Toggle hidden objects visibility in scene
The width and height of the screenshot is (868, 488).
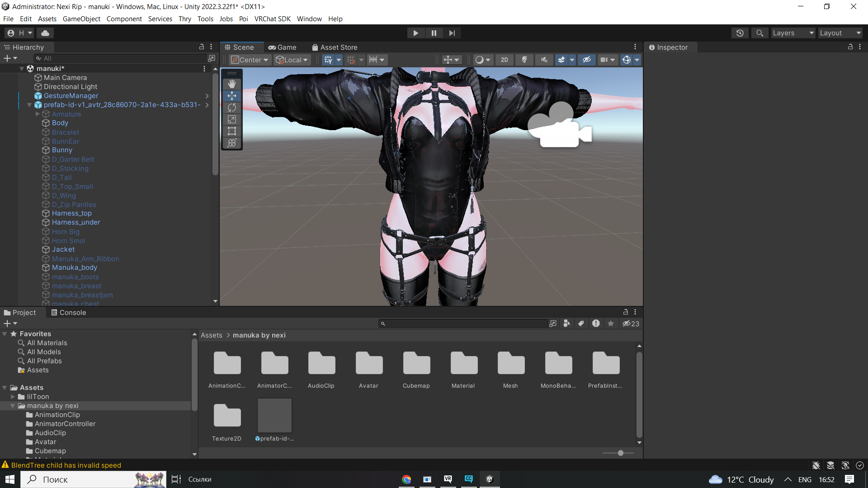[586, 60]
